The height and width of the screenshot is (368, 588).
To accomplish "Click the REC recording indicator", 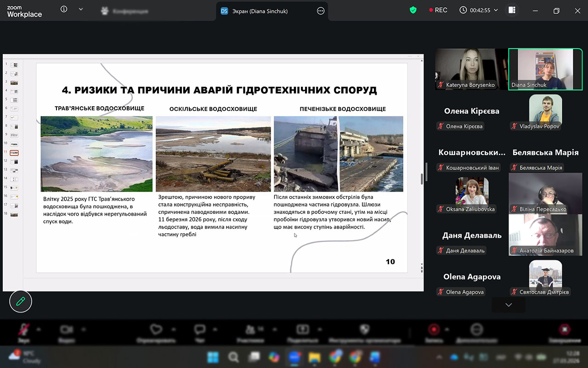I will point(438,10).
